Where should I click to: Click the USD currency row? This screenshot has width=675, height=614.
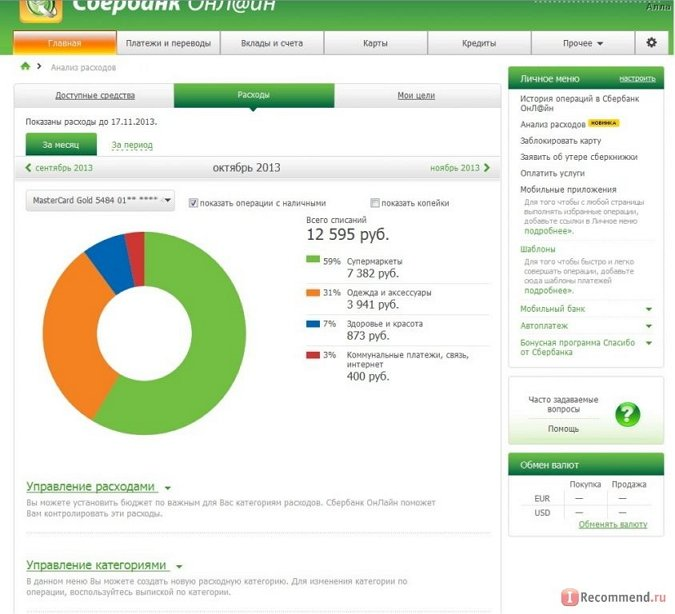click(586, 513)
